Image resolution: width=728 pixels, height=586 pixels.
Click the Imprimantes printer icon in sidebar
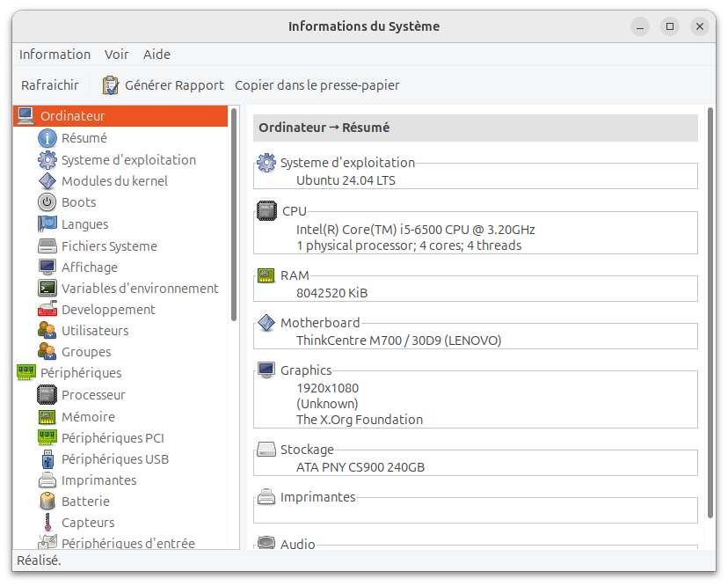[47, 480]
